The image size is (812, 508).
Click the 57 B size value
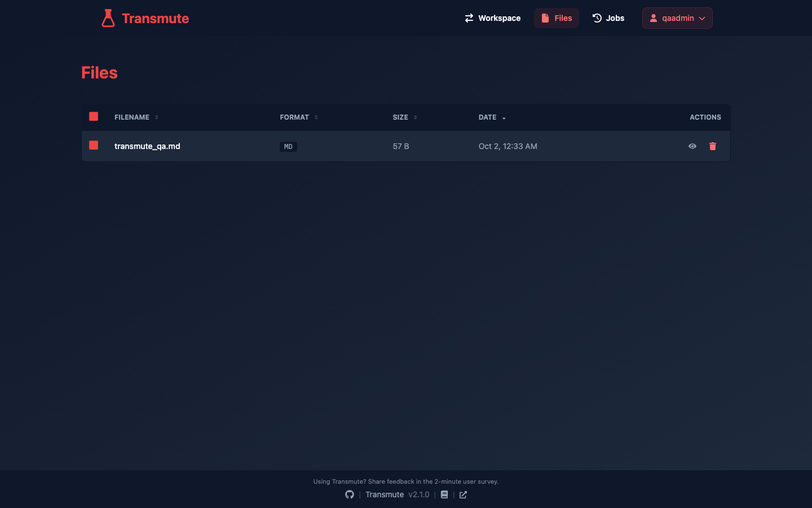click(x=401, y=146)
